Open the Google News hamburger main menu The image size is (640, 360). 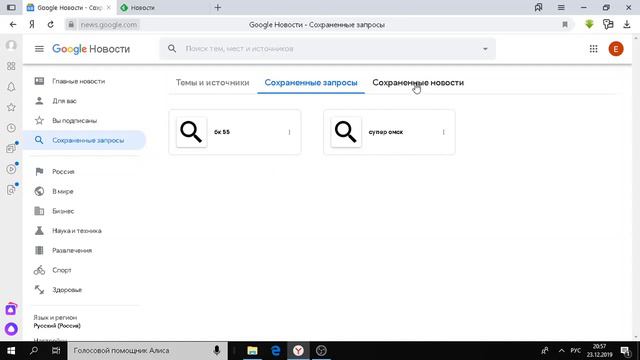(39, 49)
